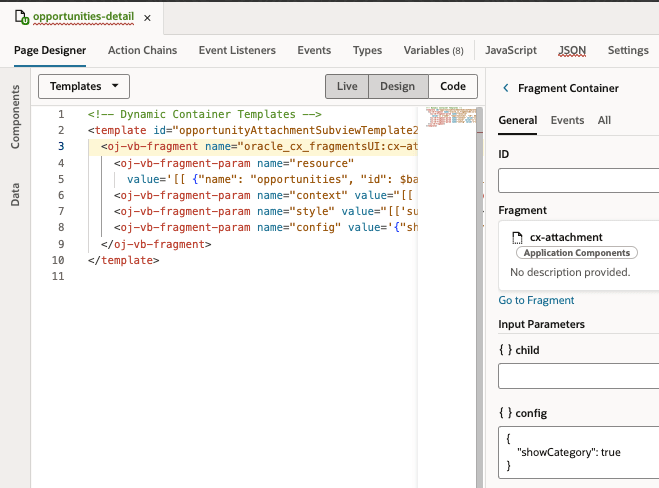Open the Action Chains tab
Viewport: 659px width, 488px height.
click(x=142, y=50)
